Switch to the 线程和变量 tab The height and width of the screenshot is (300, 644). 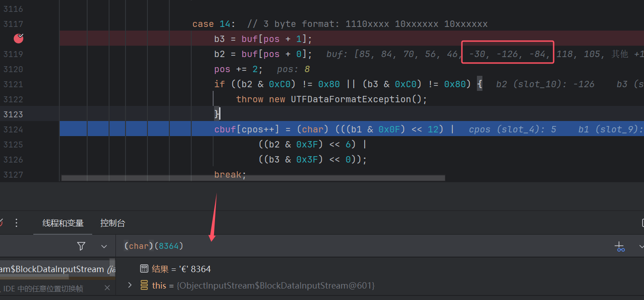(63, 223)
